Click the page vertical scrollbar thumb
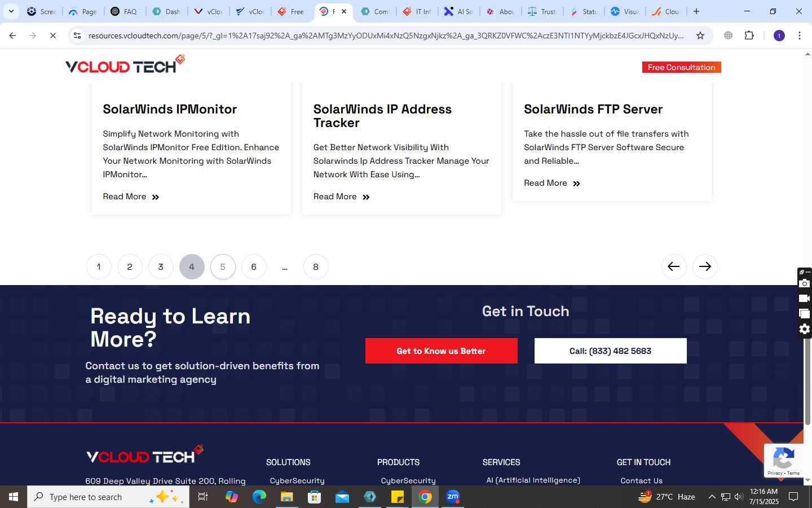812x508 pixels. (807, 382)
